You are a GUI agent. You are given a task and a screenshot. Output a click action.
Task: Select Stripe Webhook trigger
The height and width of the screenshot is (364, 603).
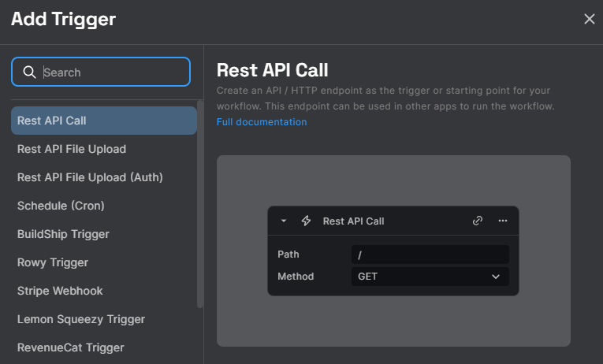pyautogui.click(x=104, y=291)
